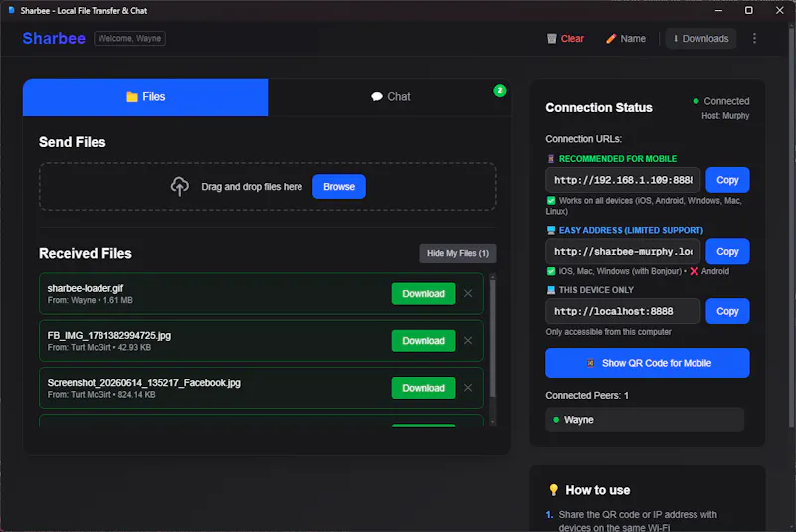The height and width of the screenshot is (532, 796).
Task: Click the Sharbee logo text
Action: click(54, 39)
